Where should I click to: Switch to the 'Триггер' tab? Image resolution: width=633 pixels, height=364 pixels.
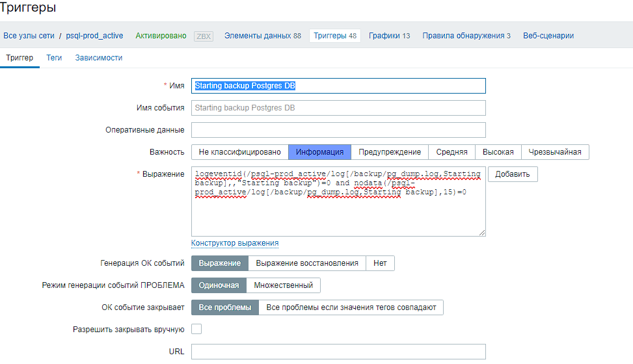[x=20, y=58]
